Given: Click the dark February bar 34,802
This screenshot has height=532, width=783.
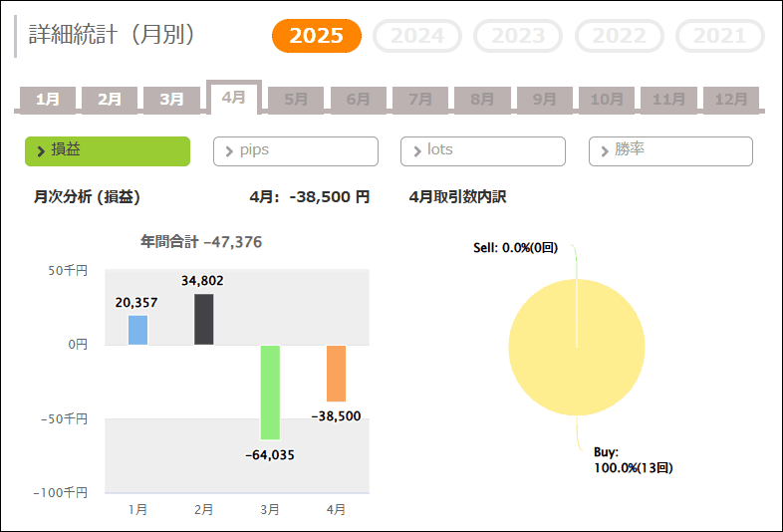Looking at the screenshot, I should [x=204, y=319].
